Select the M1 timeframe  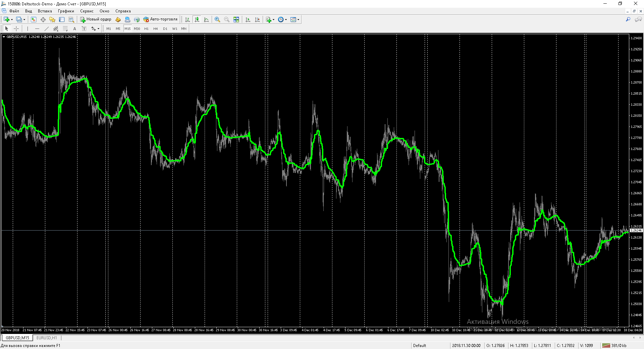click(109, 29)
